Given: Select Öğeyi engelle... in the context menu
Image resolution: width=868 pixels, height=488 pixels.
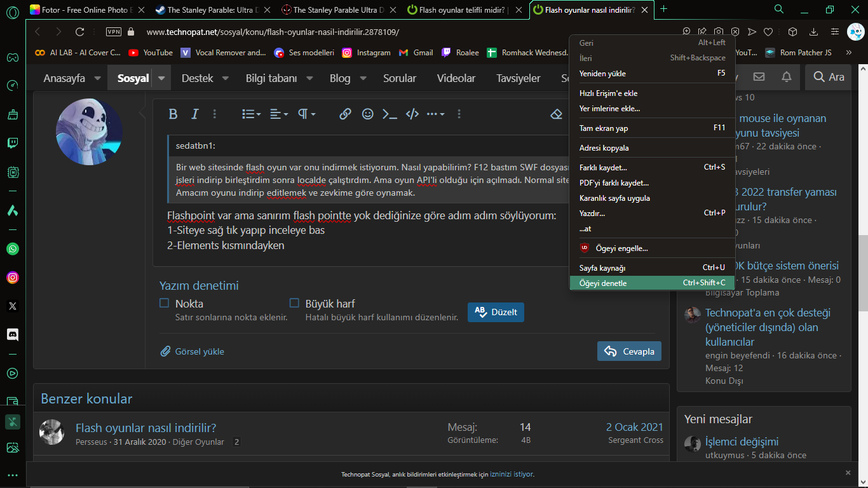Looking at the screenshot, I should (x=653, y=248).
